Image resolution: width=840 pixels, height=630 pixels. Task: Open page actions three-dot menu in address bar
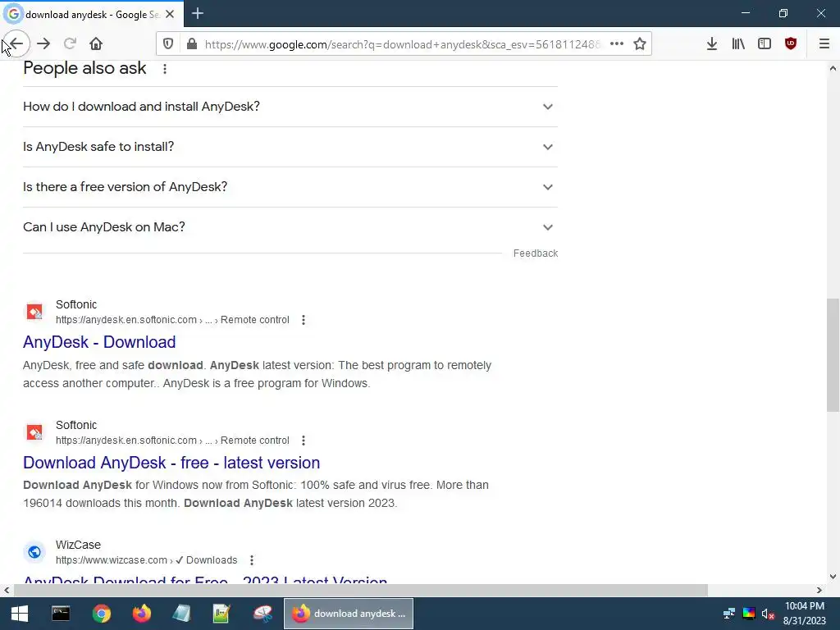(x=617, y=44)
